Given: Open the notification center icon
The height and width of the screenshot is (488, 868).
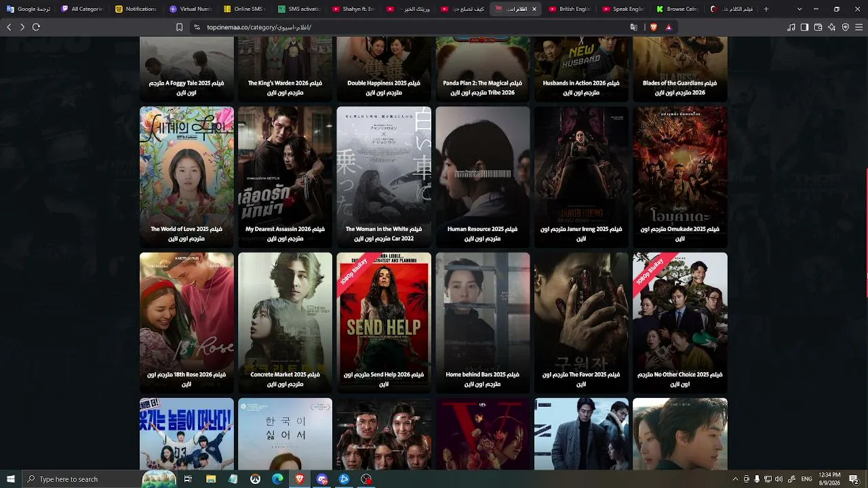Looking at the screenshot, I should point(854,479).
